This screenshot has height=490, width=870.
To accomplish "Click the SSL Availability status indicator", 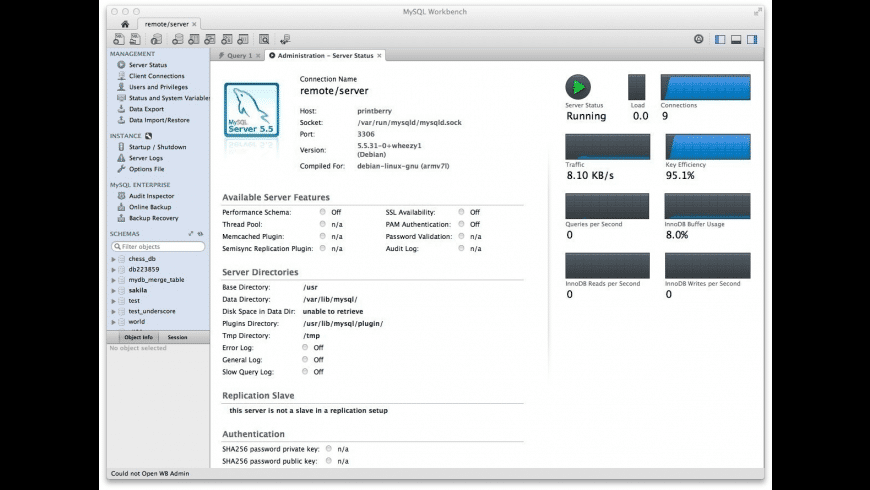I will [461, 212].
